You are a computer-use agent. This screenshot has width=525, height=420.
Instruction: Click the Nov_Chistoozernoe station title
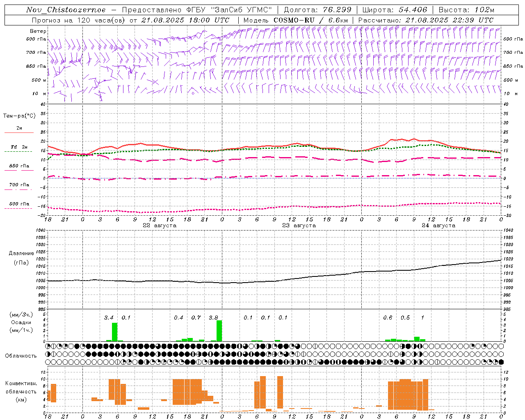[66, 10]
